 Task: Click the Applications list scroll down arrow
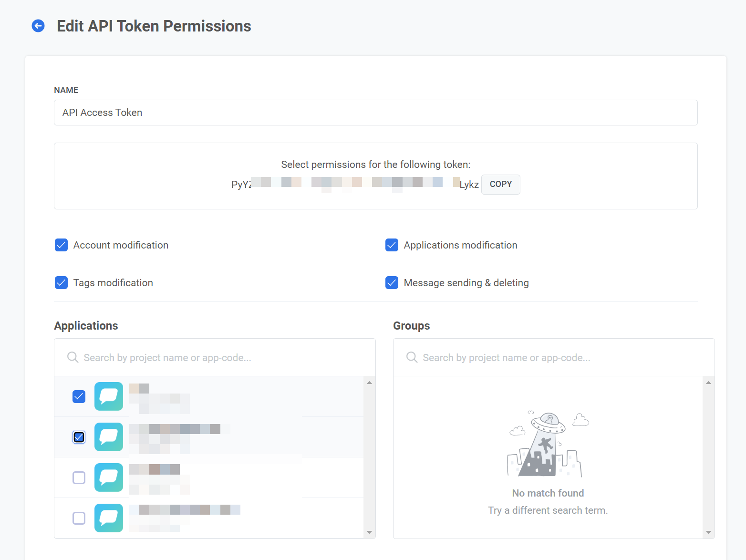tap(369, 532)
